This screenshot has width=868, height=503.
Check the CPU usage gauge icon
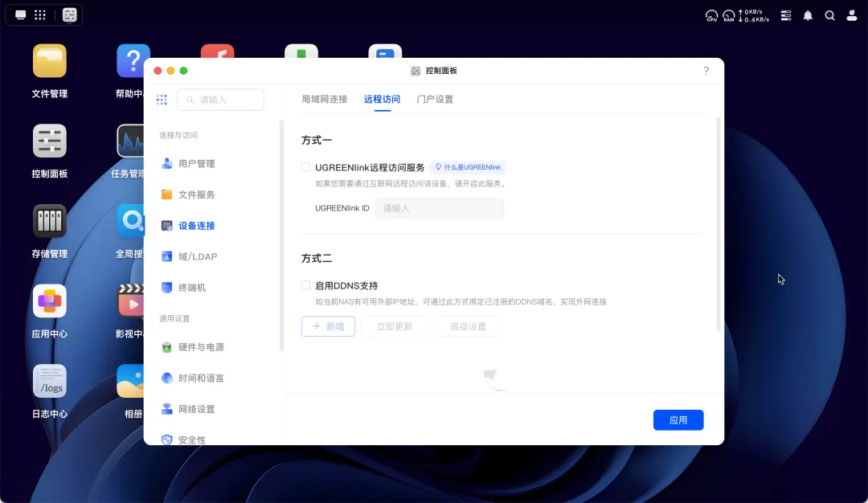point(711,15)
